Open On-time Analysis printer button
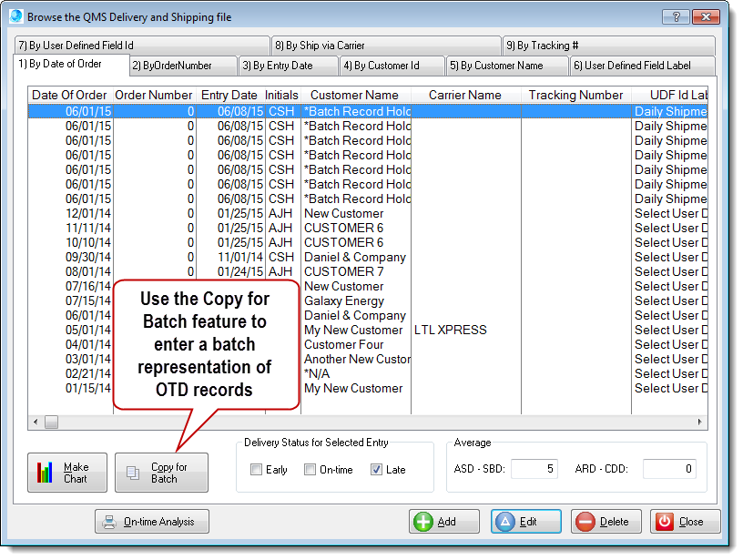This screenshot has height=560, width=743. [152, 522]
